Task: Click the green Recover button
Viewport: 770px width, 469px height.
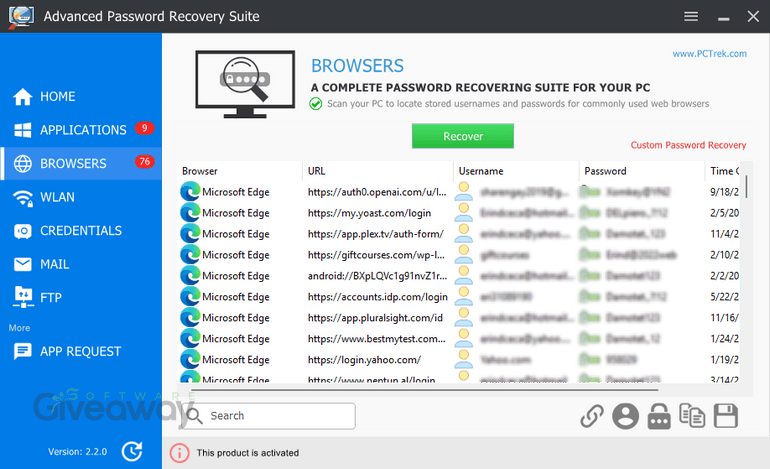Action: (x=463, y=136)
